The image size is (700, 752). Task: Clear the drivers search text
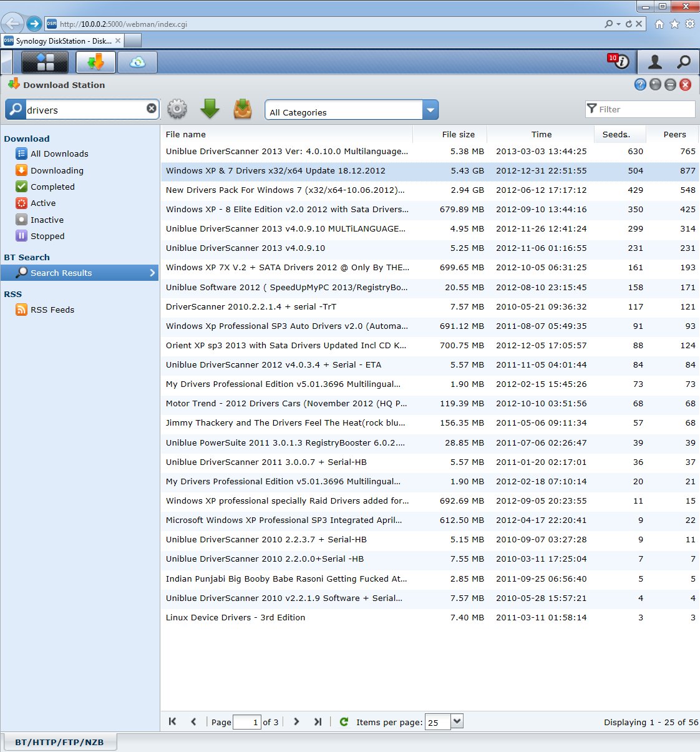152,109
